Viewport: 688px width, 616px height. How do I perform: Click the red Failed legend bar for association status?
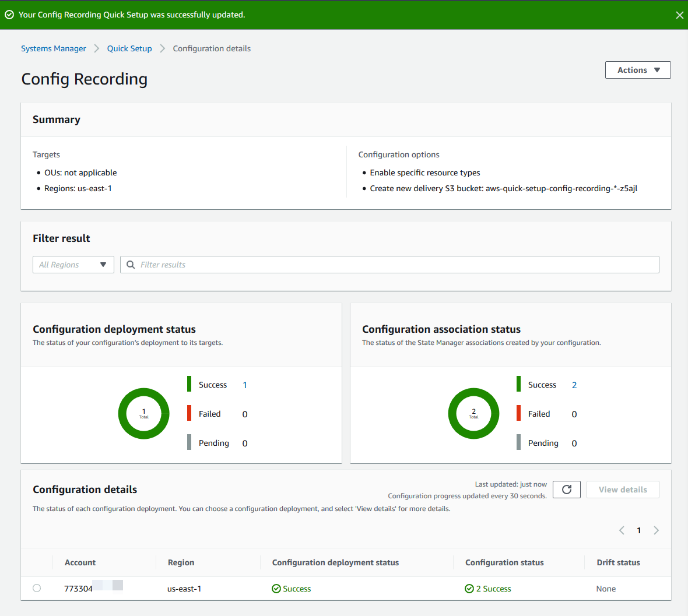pos(519,413)
